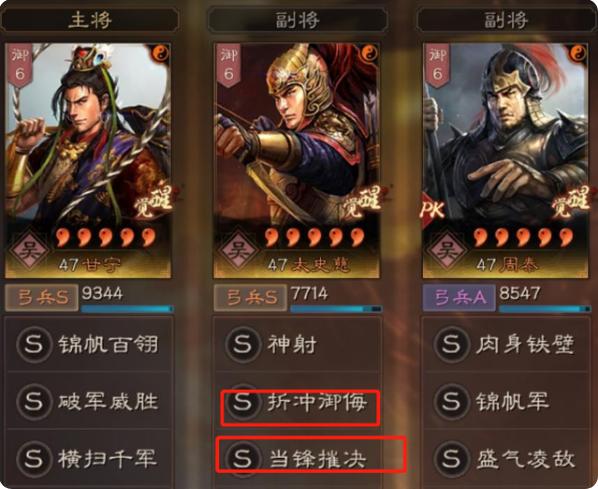598x489 pixels.
Task: Click the S grade icon beside 神射
Action: coord(242,344)
